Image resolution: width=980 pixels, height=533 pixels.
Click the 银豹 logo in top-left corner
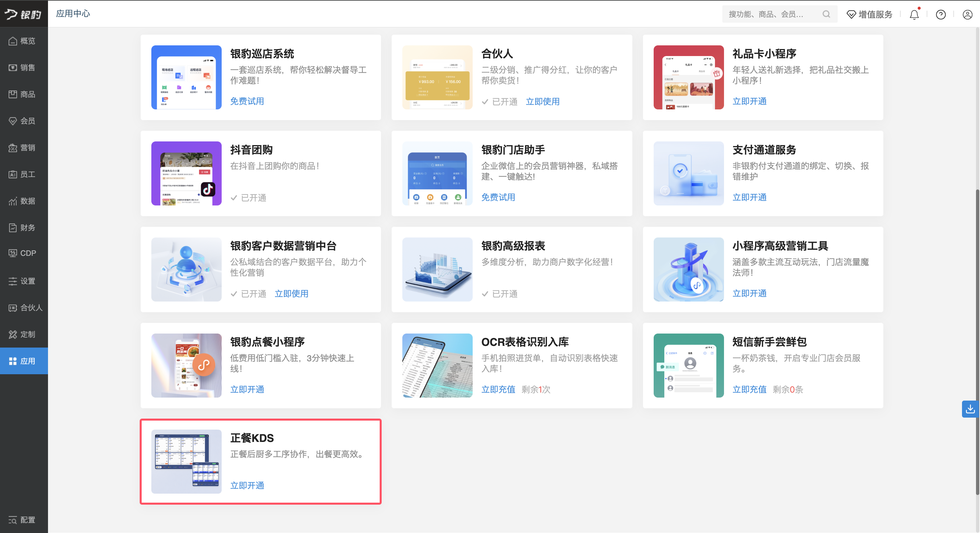click(23, 14)
